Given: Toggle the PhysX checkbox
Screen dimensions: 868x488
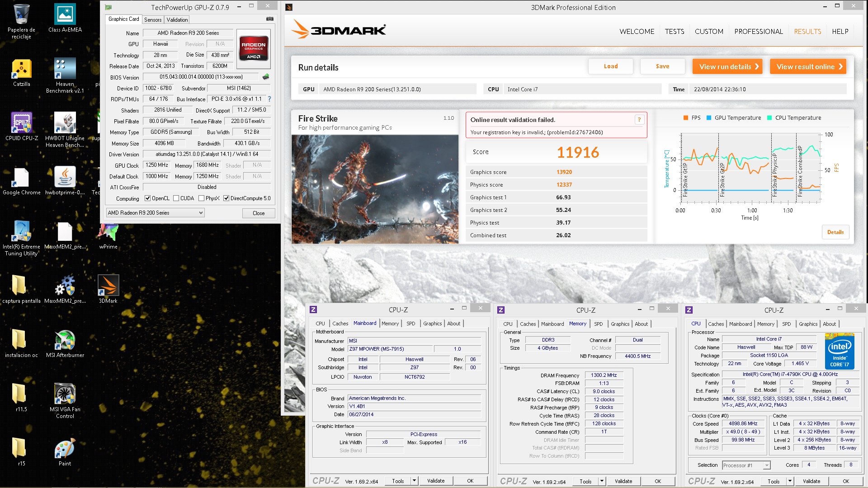Looking at the screenshot, I should [202, 198].
